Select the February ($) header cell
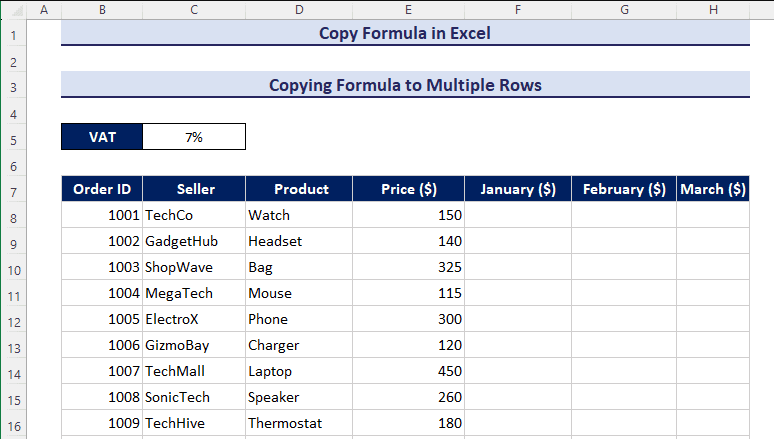The height and width of the screenshot is (439, 774). pyautogui.click(x=624, y=189)
